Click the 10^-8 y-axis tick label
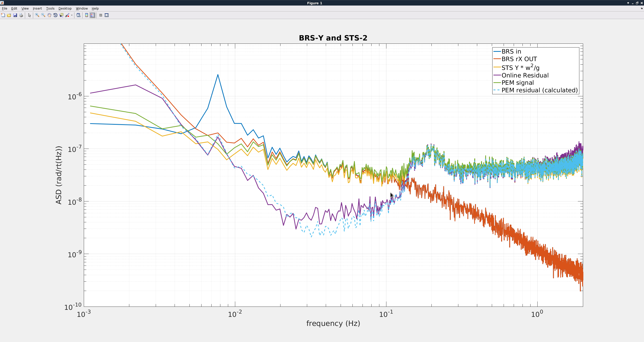The image size is (644, 342). click(x=75, y=201)
